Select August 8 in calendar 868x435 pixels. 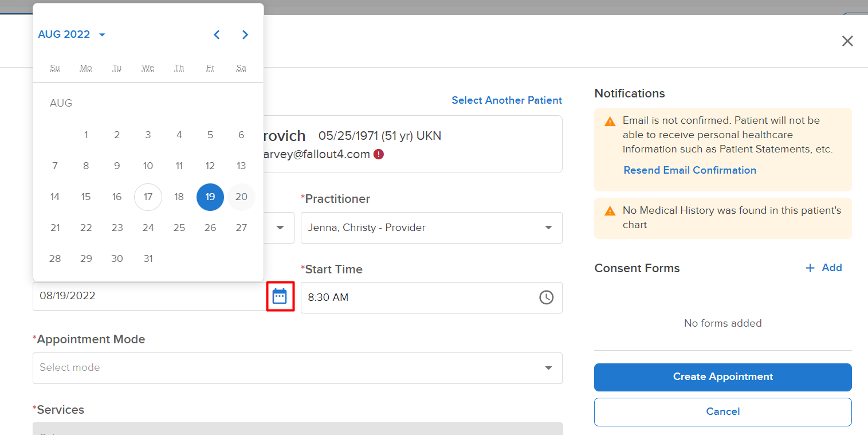[86, 166]
